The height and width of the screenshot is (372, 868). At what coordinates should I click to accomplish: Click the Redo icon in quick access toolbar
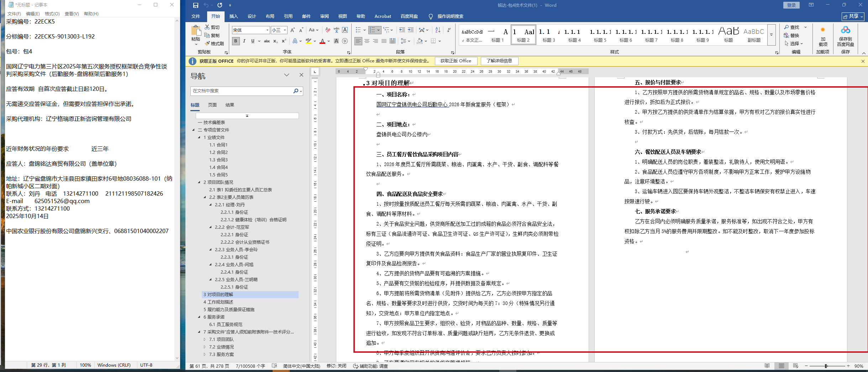coord(220,5)
